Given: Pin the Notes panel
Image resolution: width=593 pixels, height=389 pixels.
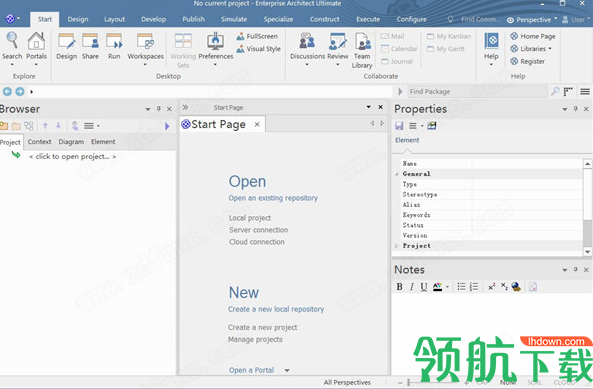Looking at the screenshot, I should pyautogui.click(x=576, y=270).
